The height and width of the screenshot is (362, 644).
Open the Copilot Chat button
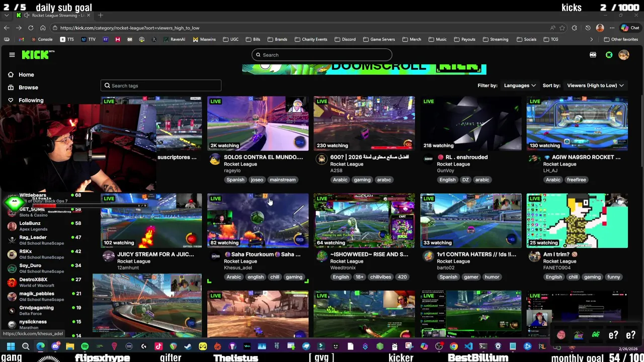(x=630, y=28)
